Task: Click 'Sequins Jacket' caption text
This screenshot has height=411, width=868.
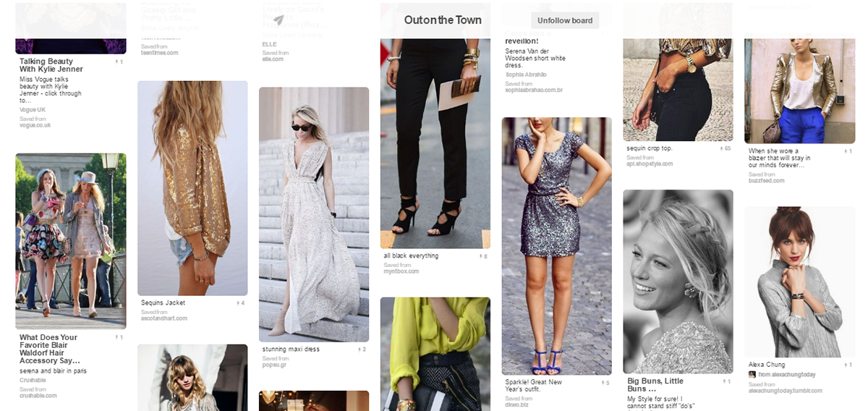Action: pyautogui.click(x=163, y=303)
